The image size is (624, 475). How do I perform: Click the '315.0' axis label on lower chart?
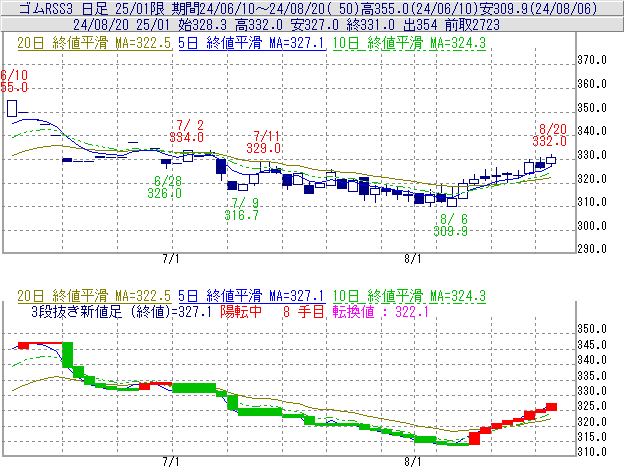click(592, 437)
